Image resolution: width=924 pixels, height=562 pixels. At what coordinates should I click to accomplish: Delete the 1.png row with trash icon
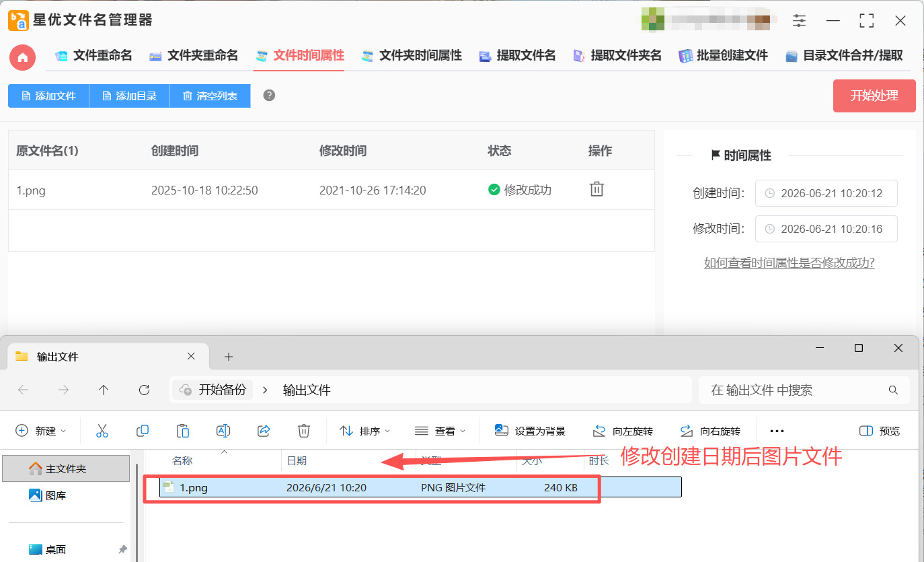point(596,189)
